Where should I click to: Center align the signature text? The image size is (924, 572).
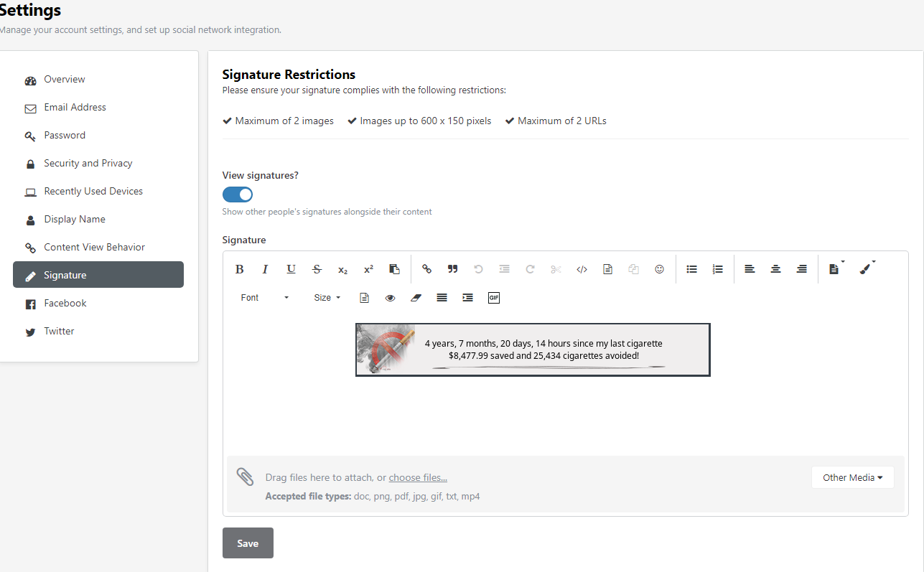(x=776, y=269)
